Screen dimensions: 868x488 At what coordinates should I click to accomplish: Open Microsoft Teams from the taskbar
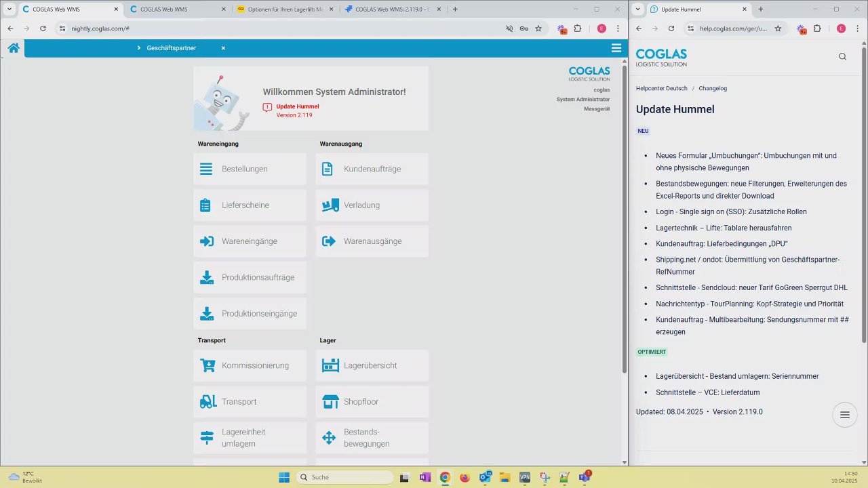[585, 477]
